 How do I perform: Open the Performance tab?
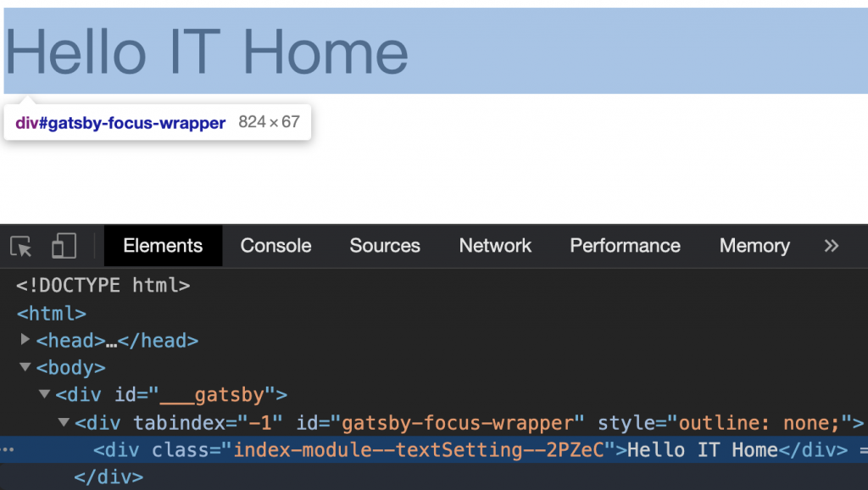625,245
